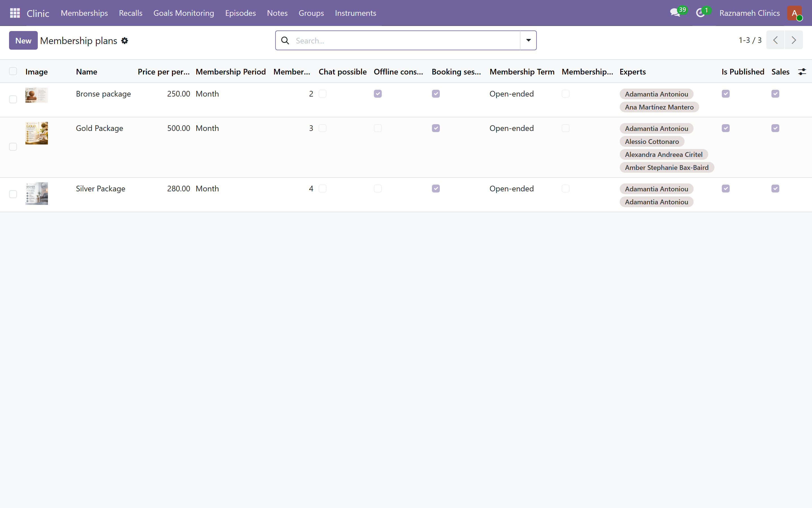Toggle search options dropdown arrow
Screen dimensions: 812x508
coord(528,40)
